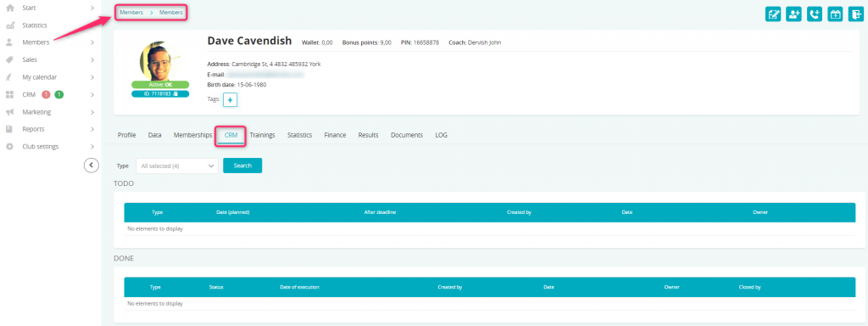Click the My calendar icon in sidebar
Image resolution: width=868 pixels, height=326 pixels.
(x=9, y=77)
